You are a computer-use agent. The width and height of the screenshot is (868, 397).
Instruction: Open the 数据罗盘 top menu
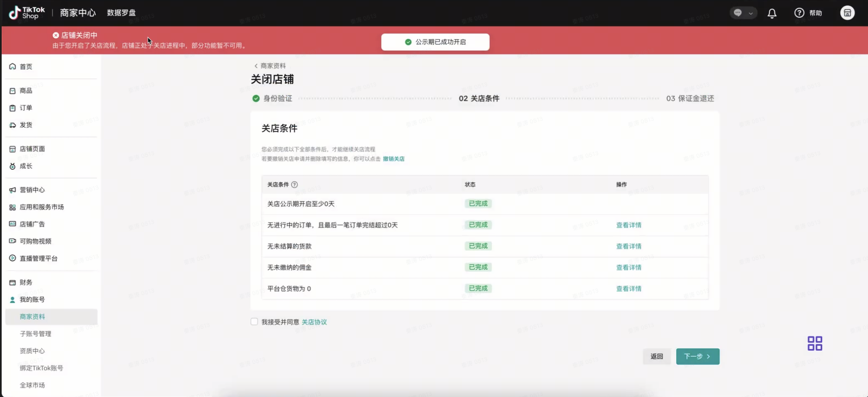tap(121, 13)
